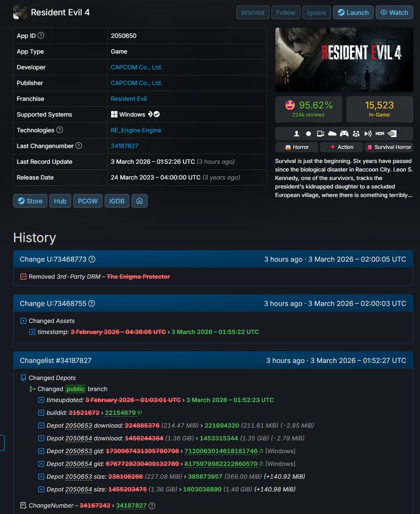This screenshot has width=420, height=514.
Task: Open the app homepage via house icon
Action: click(140, 201)
